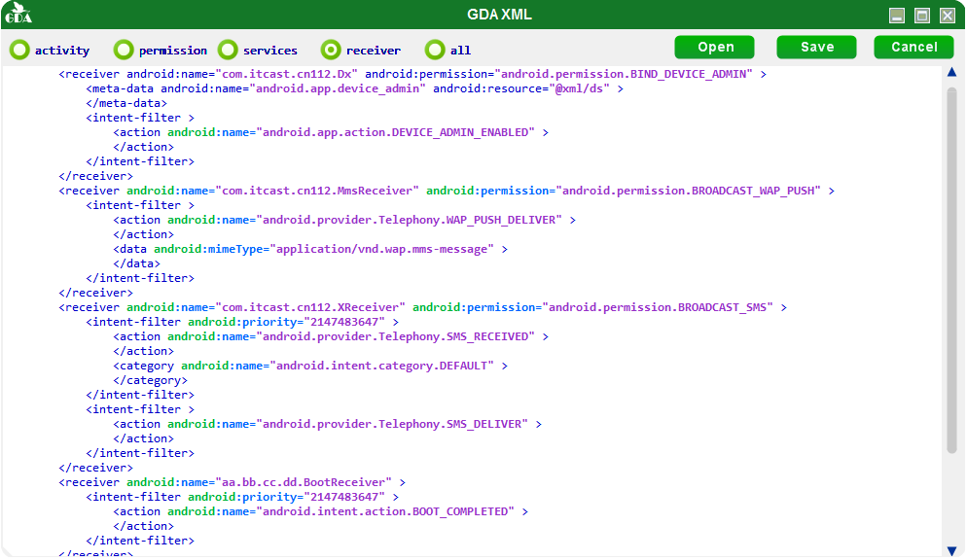This screenshot has width=967, height=560.
Task: Select the services radio button
Action: coord(228,50)
